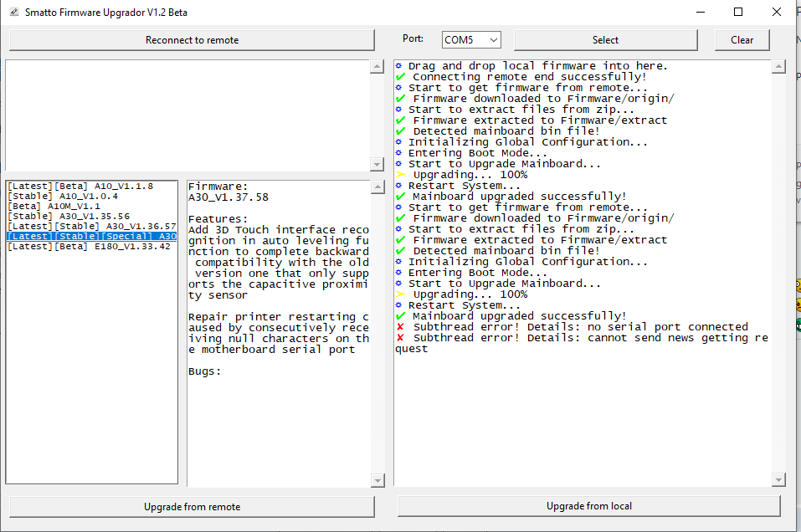Viewport: 801px width, 532px height.
Task: Click the Reconnect to remote button
Action: click(x=192, y=40)
